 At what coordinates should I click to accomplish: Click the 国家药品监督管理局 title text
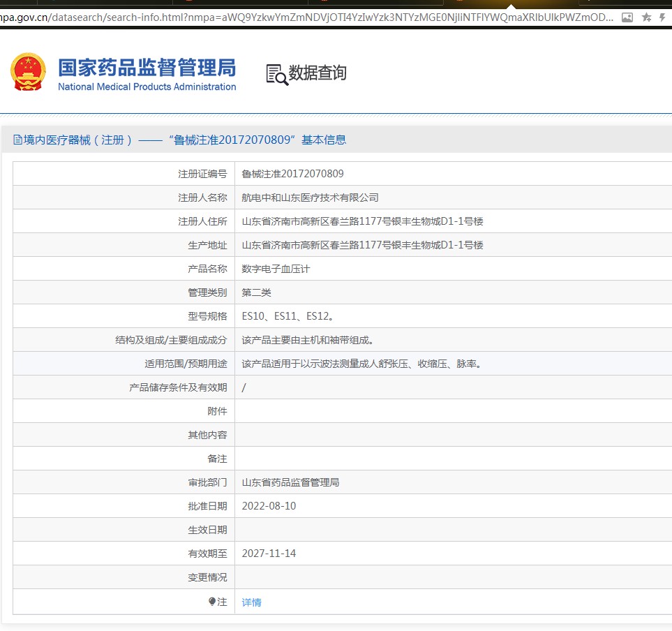click(147, 68)
